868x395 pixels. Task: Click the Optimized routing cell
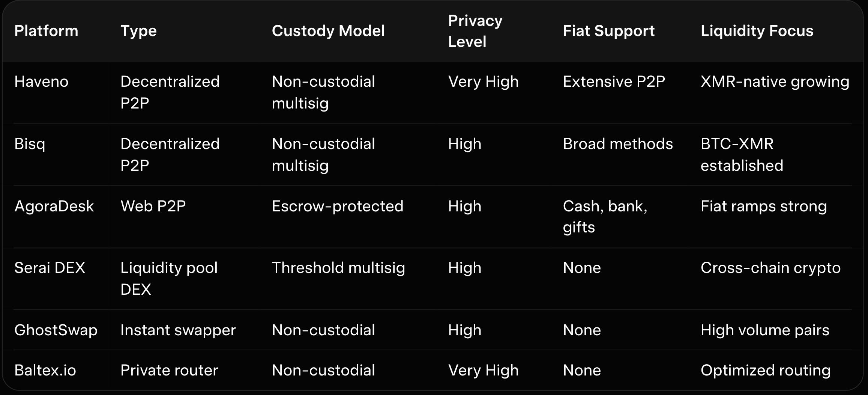coord(765,370)
